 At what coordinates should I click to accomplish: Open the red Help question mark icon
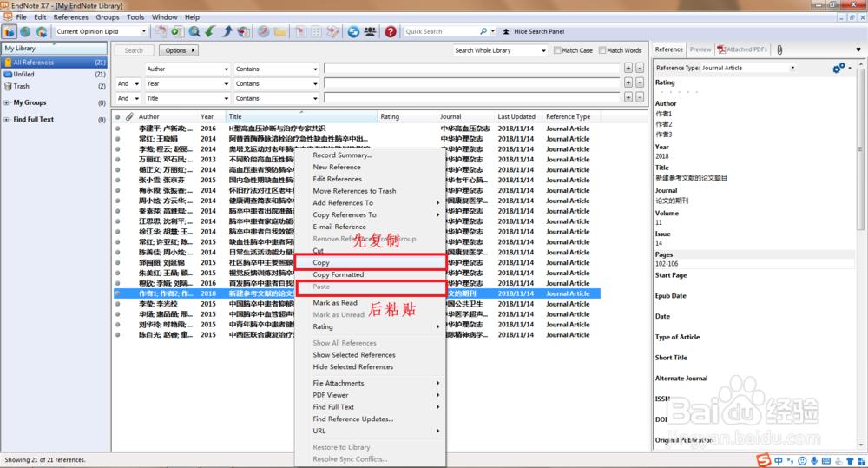click(391, 31)
